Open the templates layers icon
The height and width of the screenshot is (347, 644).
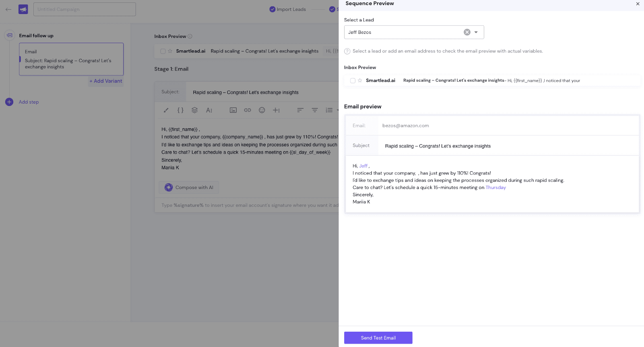pos(195,110)
